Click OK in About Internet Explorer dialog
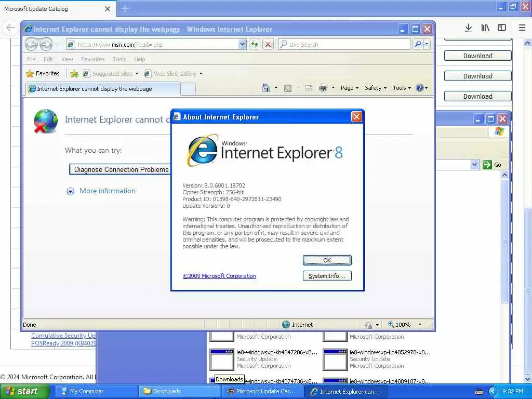The height and width of the screenshot is (399, 532). 327,260
